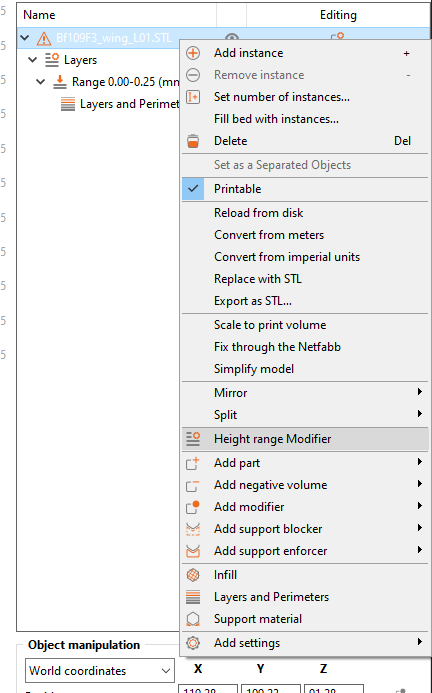Click the Add negative volume icon
This screenshot has width=432, height=693.
click(193, 485)
